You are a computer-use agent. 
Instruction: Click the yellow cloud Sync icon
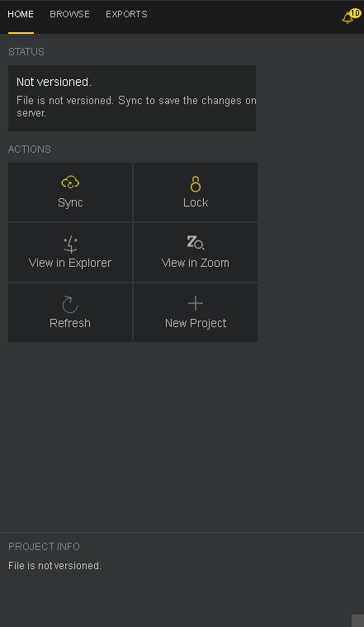coord(70,183)
